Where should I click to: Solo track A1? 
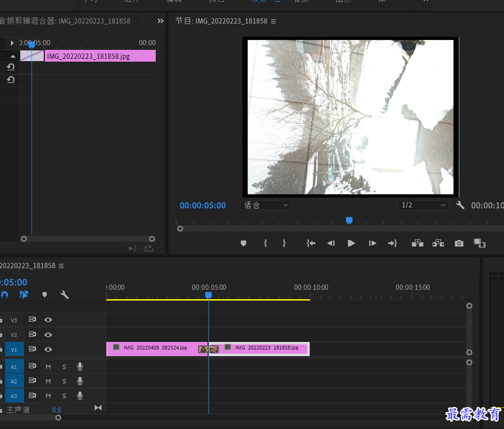point(64,366)
